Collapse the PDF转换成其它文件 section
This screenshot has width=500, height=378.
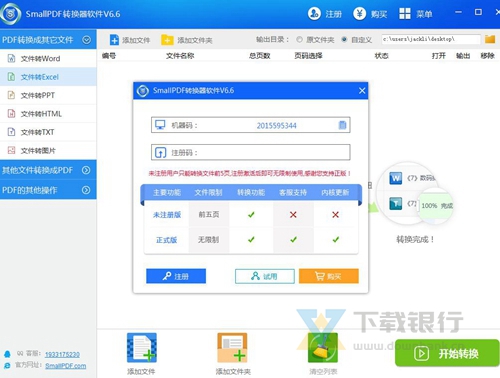[x=87, y=40]
